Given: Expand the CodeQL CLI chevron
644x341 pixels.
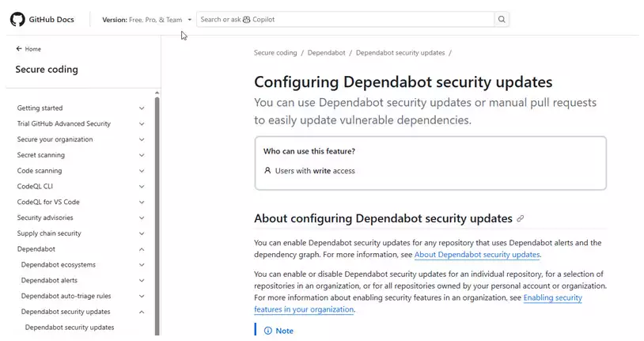Looking at the screenshot, I should click(x=142, y=186).
